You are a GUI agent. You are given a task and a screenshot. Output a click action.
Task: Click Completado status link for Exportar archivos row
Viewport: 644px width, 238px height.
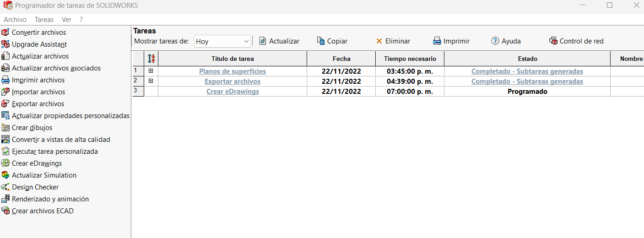(527, 81)
